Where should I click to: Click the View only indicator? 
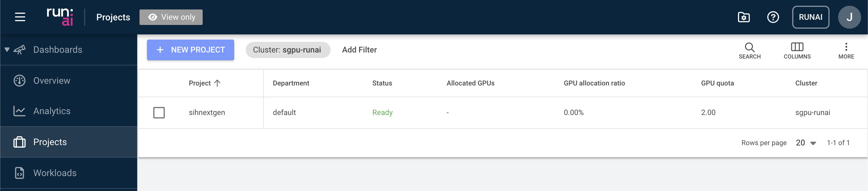(x=171, y=17)
